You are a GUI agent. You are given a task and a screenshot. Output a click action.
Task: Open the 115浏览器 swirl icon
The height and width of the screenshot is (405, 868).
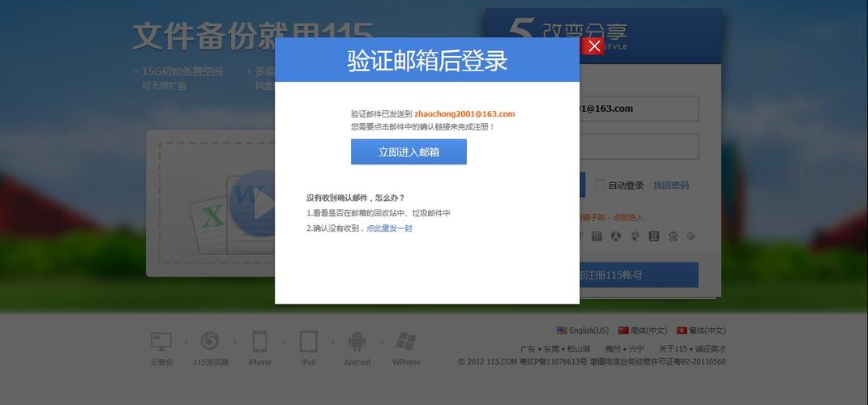(210, 341)
